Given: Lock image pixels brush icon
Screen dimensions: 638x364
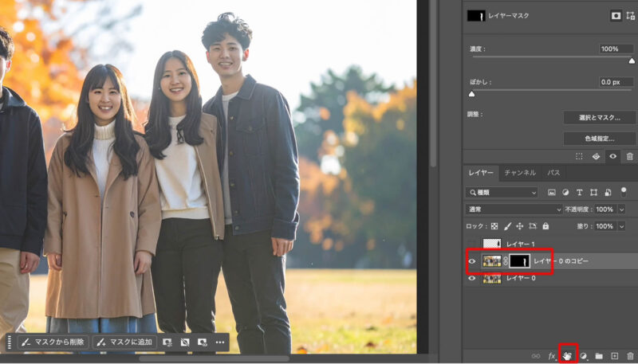Looking at the screenshot, I should click(507, 226).
